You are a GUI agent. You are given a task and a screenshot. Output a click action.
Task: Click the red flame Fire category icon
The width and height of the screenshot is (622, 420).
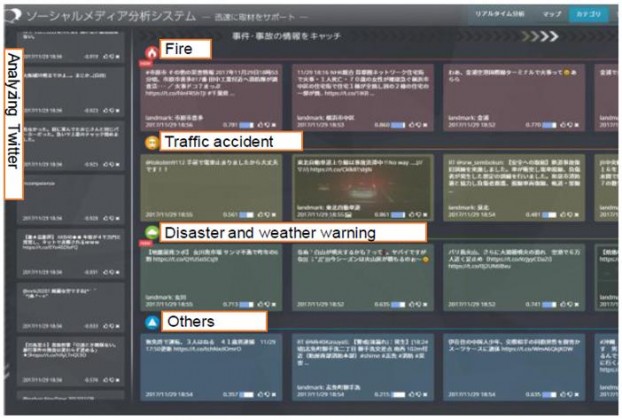152,52
